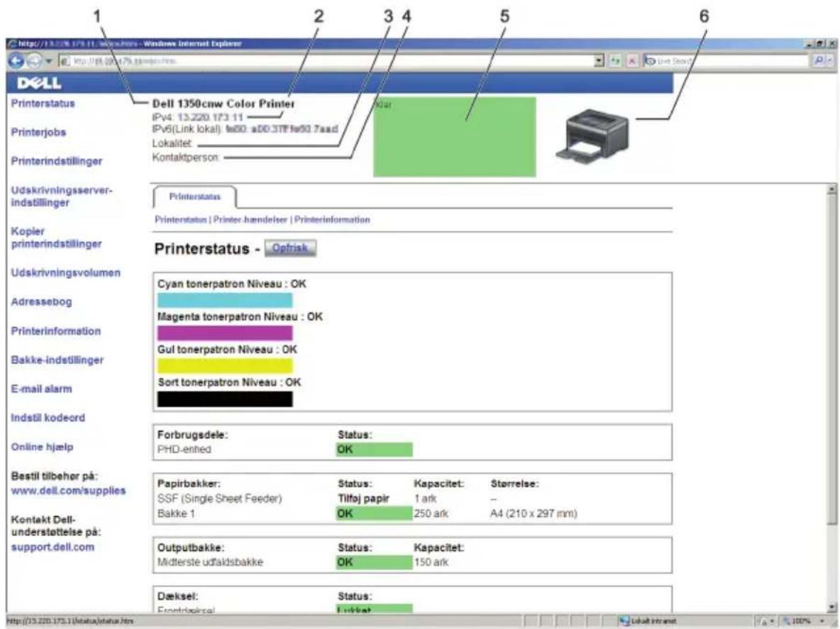The image size is (840, 629).
Task: Click the PHD-enhed OK status cell
Action: coord(374,450)
